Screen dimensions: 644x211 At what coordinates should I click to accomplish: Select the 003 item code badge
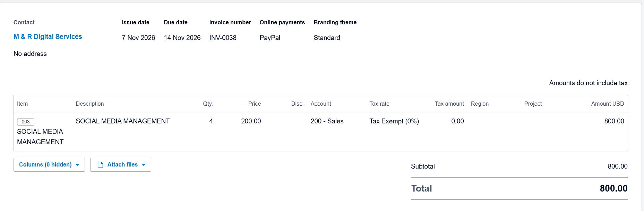[26, 122]
